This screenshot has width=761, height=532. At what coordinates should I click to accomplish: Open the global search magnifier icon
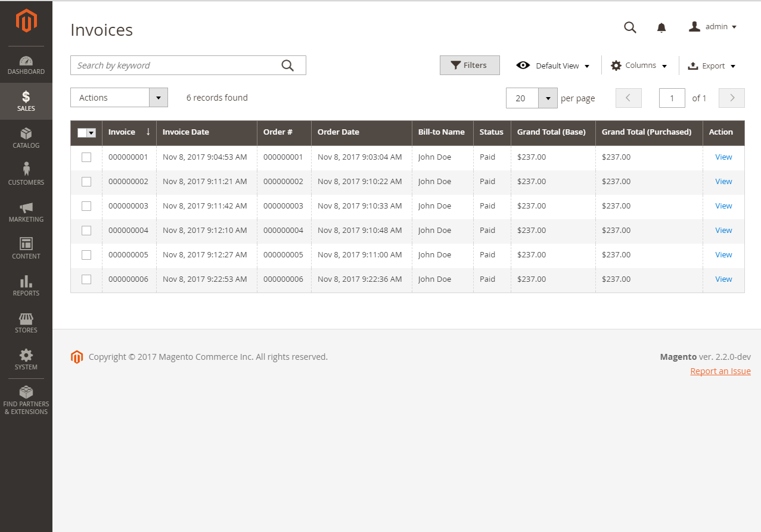[x=629, y=27]
